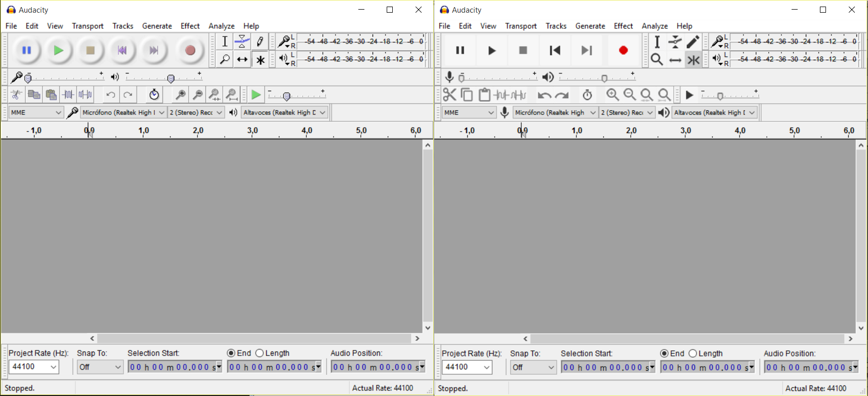Select the Zoom tool in left window
This screenshot has height=396, width=868.
(225, 59)
